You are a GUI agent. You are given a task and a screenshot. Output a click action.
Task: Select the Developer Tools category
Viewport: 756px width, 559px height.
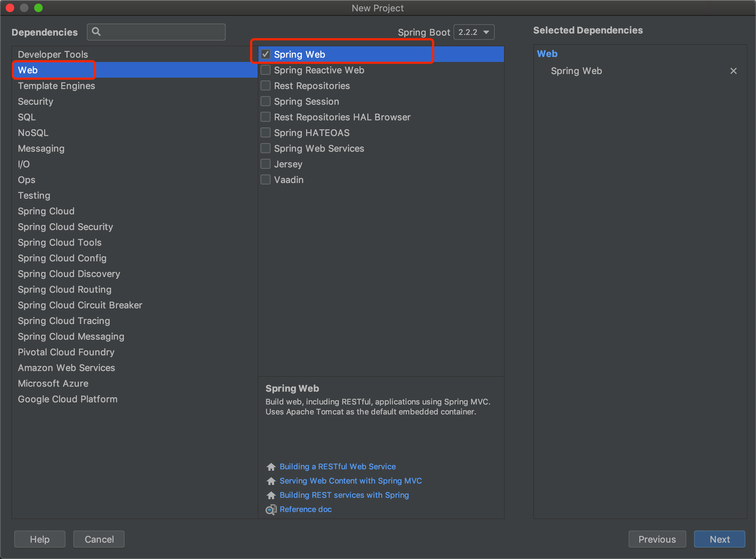[x=135, y=54]
